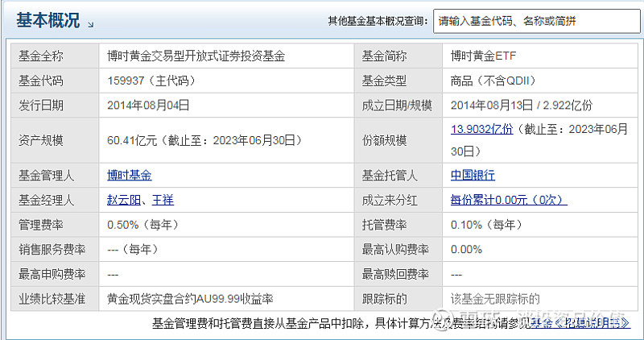Click the management fee rate 0.50%（每年）

[x=146, y=224]
